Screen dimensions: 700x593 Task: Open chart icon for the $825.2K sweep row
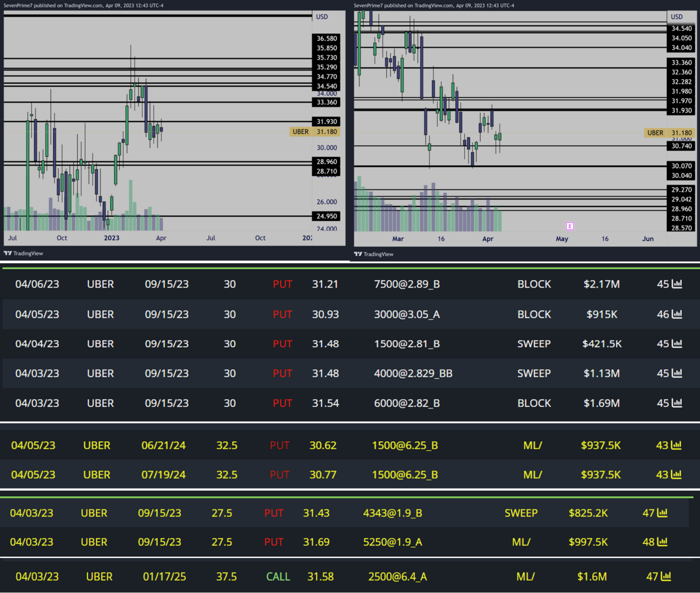point(662,513)
